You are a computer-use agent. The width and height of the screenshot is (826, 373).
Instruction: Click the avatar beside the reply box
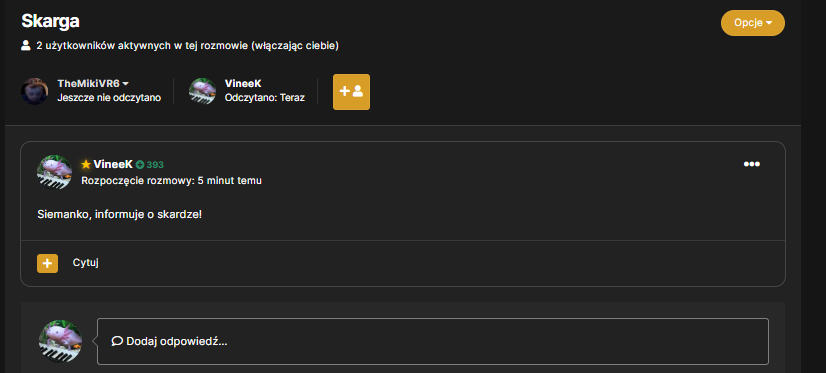[x=61, y=341]
